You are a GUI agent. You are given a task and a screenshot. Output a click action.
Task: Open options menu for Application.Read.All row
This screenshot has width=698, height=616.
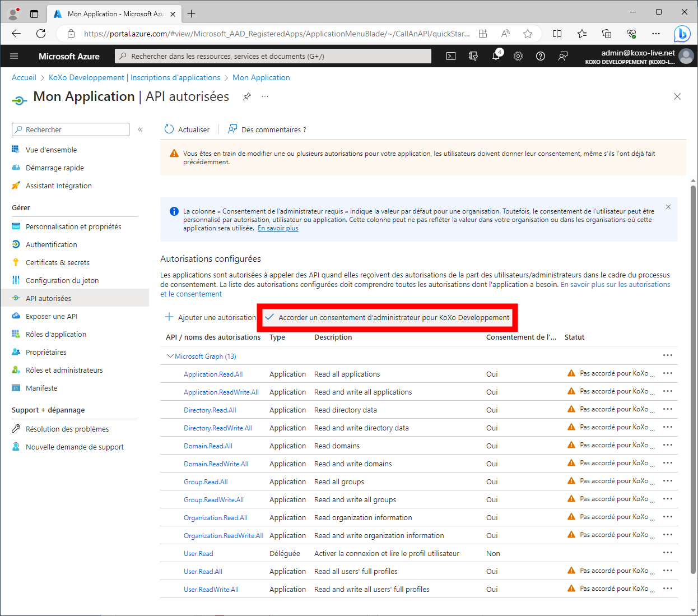tap(668, 373)
